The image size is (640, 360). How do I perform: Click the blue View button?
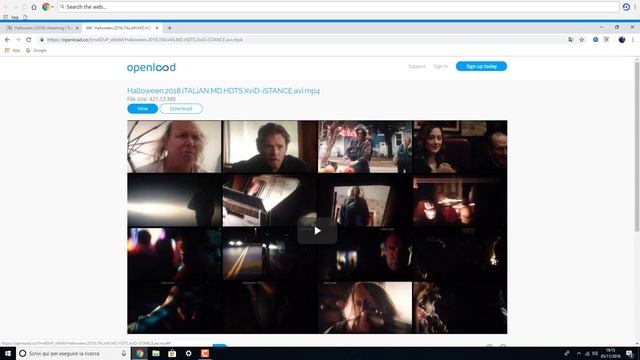(x=142, y=109)
